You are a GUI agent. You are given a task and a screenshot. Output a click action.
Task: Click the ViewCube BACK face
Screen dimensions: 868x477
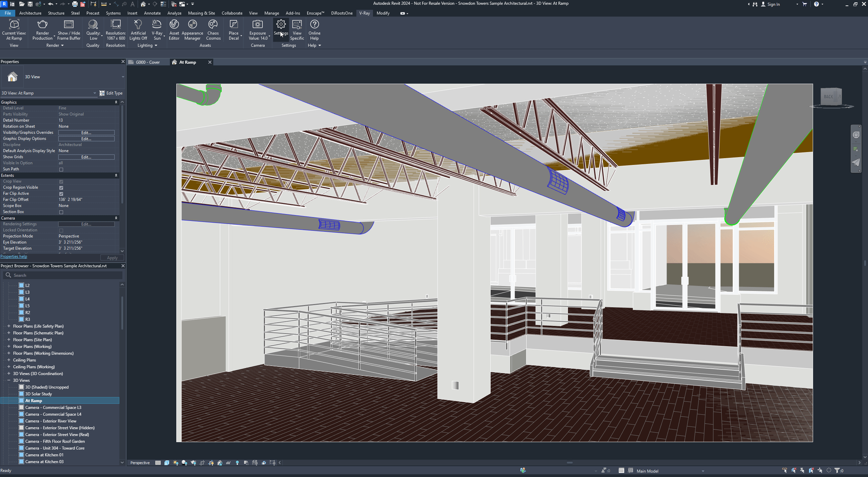828,97
